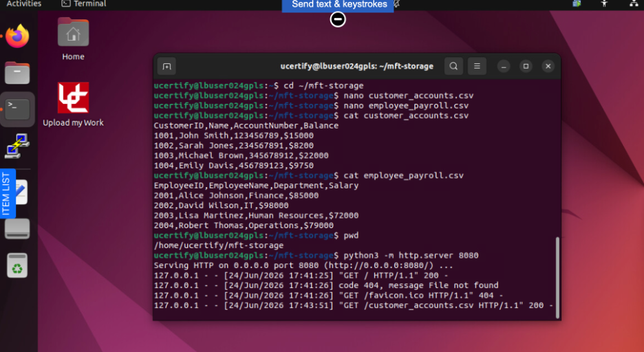Open the Home desktop folder
Image resolution: width=644 pixels, height=352 pixels.
point(73,39)
